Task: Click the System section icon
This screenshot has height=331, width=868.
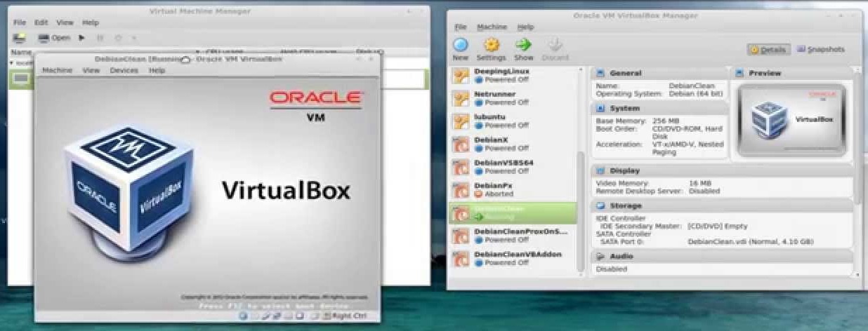Action: pyautogui.click(x=601, y=109)
